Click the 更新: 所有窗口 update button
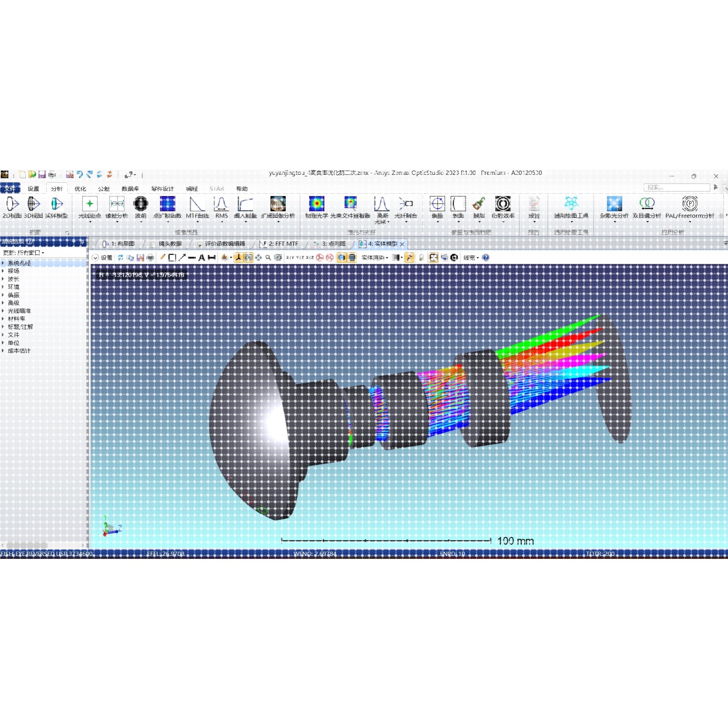 (24, 253)
